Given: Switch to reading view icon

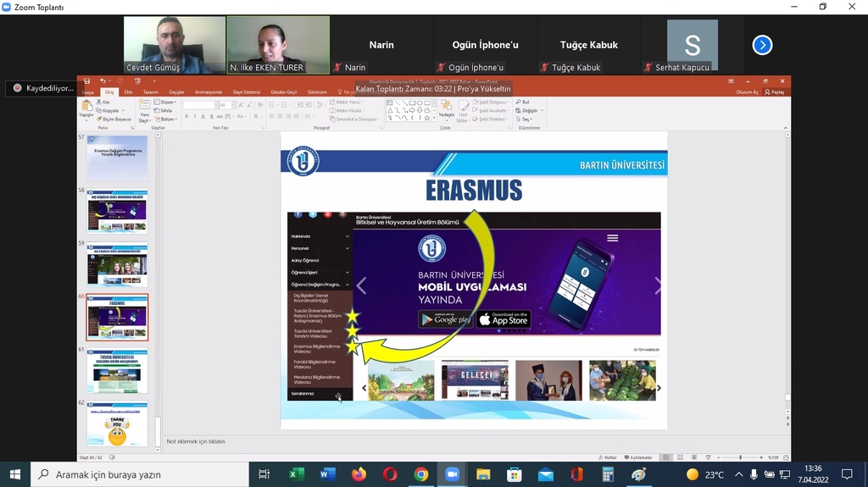Looking at the screenshot, I should (x=694, y=457).
